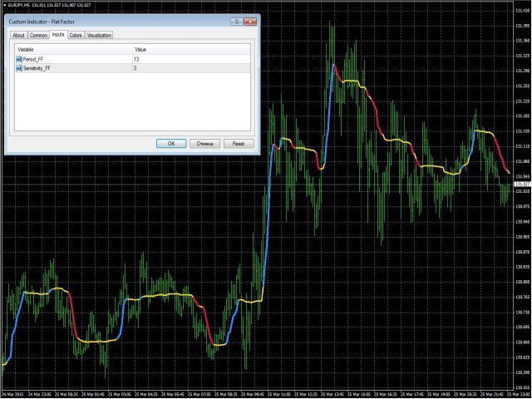Switch to the About tab

click(18, 36)
